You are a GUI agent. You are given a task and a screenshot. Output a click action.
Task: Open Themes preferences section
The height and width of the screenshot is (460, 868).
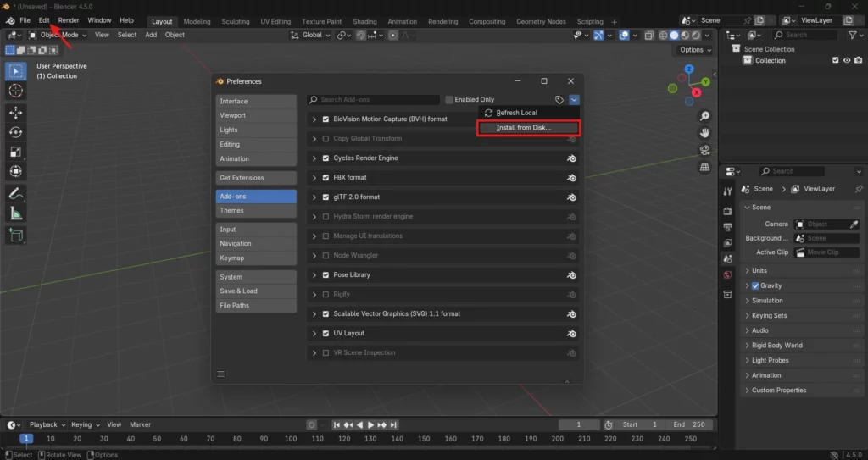(x=256, y=210)
